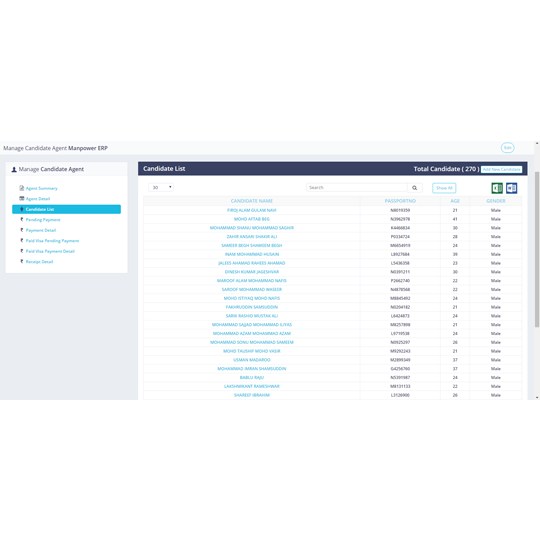Click the round Edit button

[507, 148]
